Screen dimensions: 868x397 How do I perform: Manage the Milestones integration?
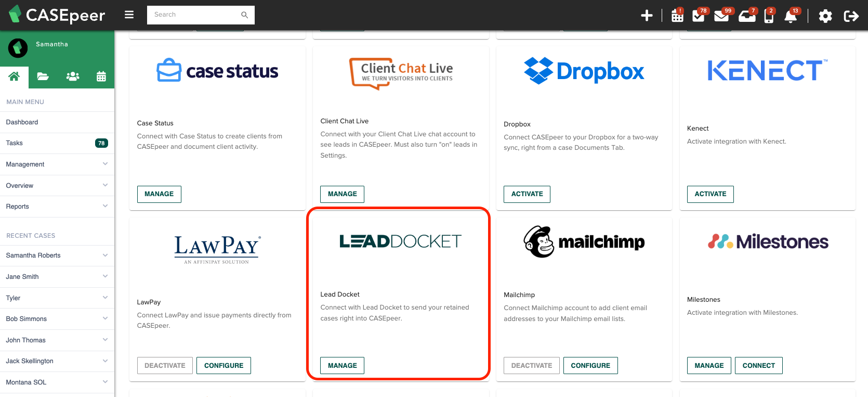click(709, 366)
